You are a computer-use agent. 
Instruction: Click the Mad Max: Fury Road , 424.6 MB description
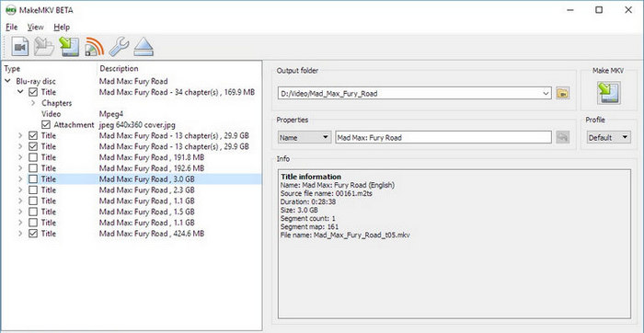[152, 234]
